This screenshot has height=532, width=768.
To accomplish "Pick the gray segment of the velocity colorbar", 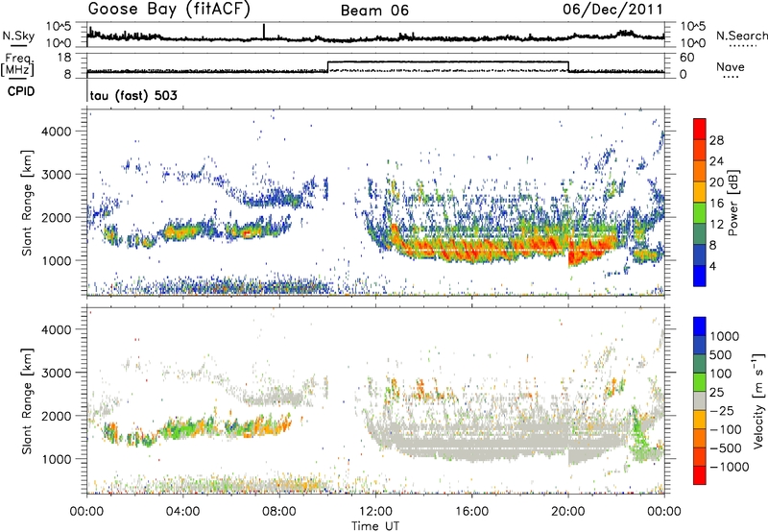I will 700,400.
